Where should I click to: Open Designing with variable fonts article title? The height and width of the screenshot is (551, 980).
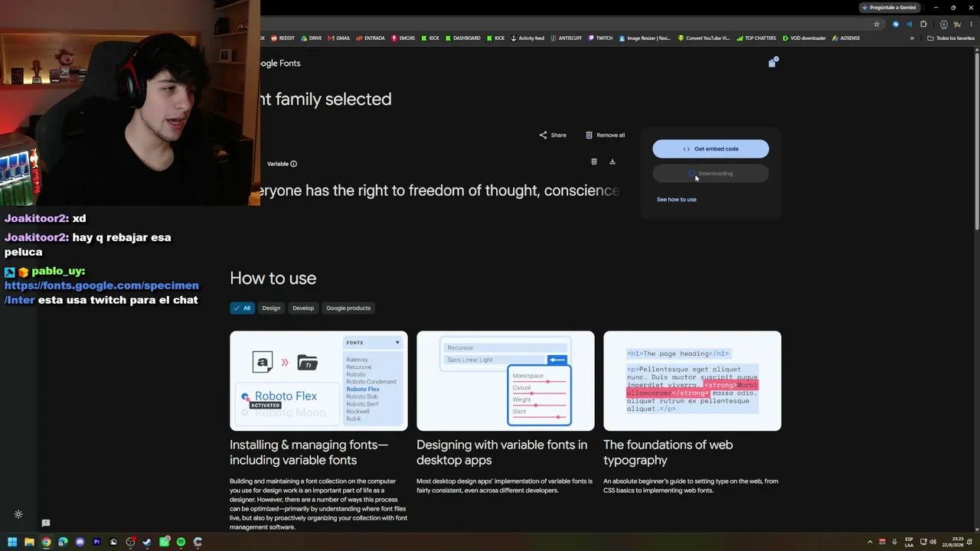tap(502, 452)
